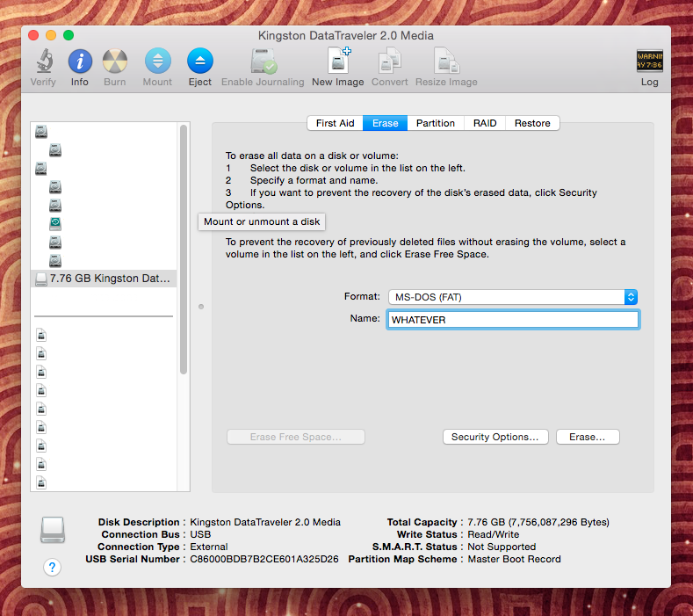Switch to the RAID tab

tap(485, 123)
